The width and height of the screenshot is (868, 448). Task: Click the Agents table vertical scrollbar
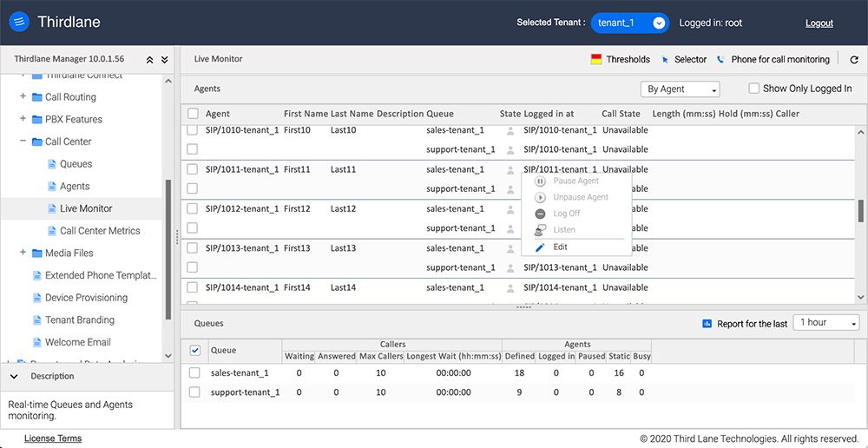tap(860, 211)
